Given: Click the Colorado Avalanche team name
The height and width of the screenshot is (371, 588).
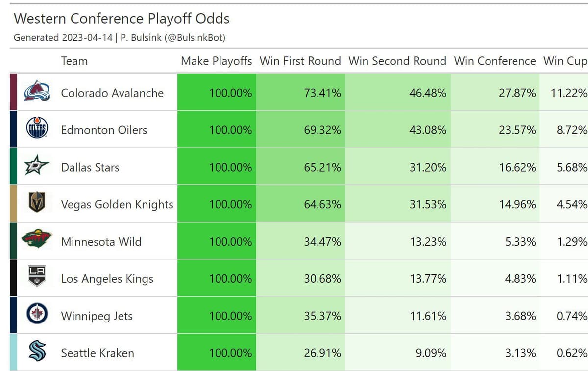Looking at the screenshot, I should click(112, 93).
